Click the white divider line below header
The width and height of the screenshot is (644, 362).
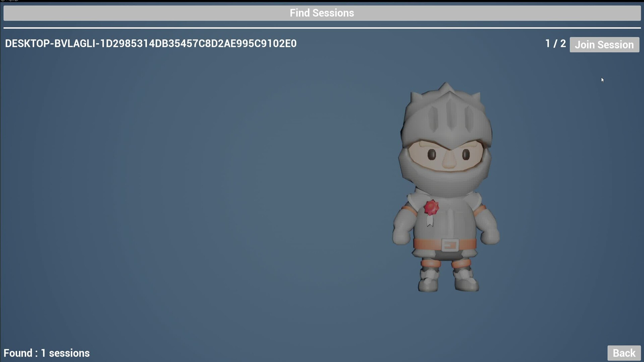point(322,28)
